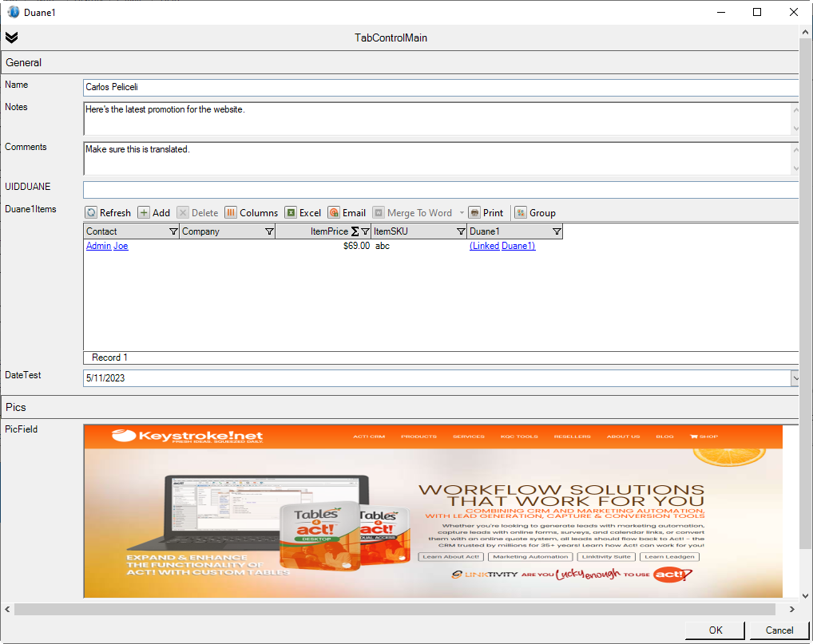Screen dimensions: 813x644
Task: Click Comments box scroll-up arrow
Action: (x=795, y=149)
